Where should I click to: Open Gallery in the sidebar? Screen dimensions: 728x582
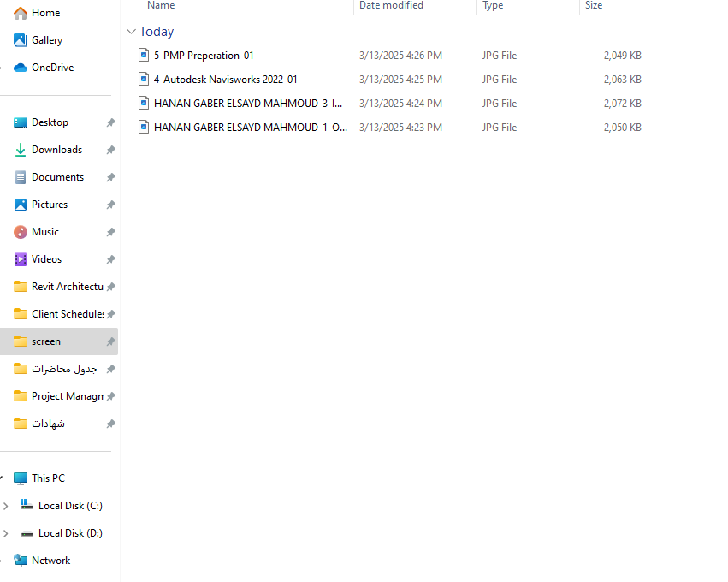[47, 40]
